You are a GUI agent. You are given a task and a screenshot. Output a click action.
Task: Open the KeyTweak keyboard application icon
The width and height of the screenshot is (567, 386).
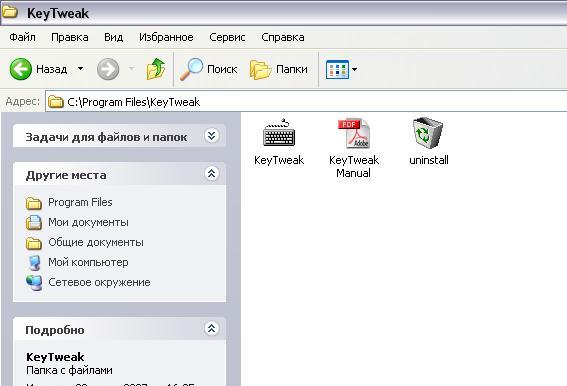(x=279, y=133)
